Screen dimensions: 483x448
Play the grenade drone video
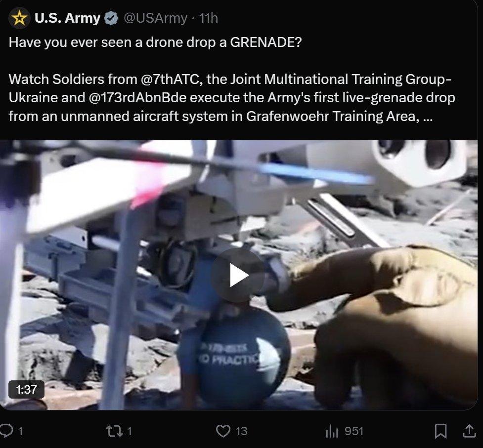tap(237, 275)
